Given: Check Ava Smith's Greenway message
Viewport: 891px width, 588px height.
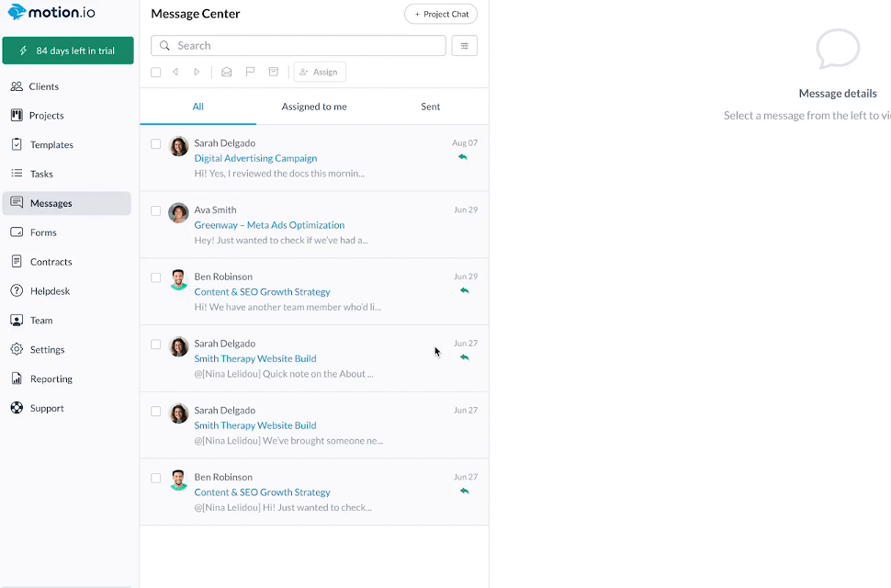Looking at the screenshot, I should [x=156, y=210].
